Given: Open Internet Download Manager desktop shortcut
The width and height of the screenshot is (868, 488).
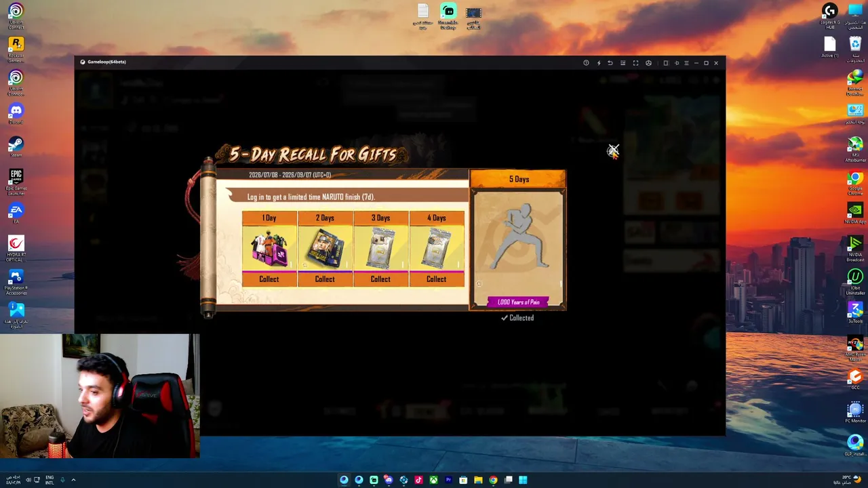Looking at the screenshot, I should [855, 83].
